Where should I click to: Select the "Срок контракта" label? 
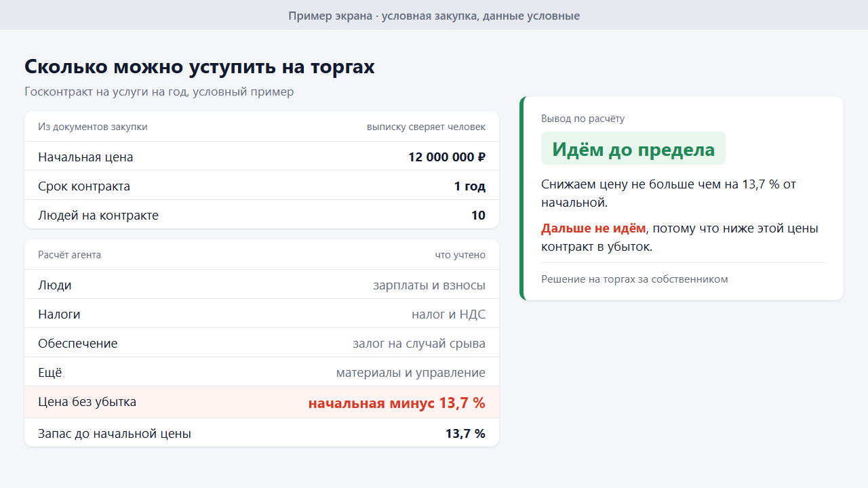coord(84,186)
